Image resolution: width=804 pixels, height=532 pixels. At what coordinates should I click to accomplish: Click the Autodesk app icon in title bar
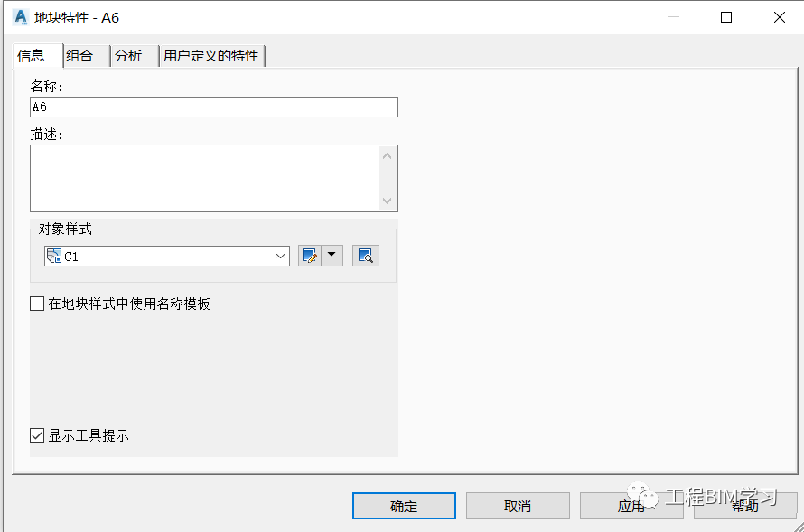click(x=21, y=17)
